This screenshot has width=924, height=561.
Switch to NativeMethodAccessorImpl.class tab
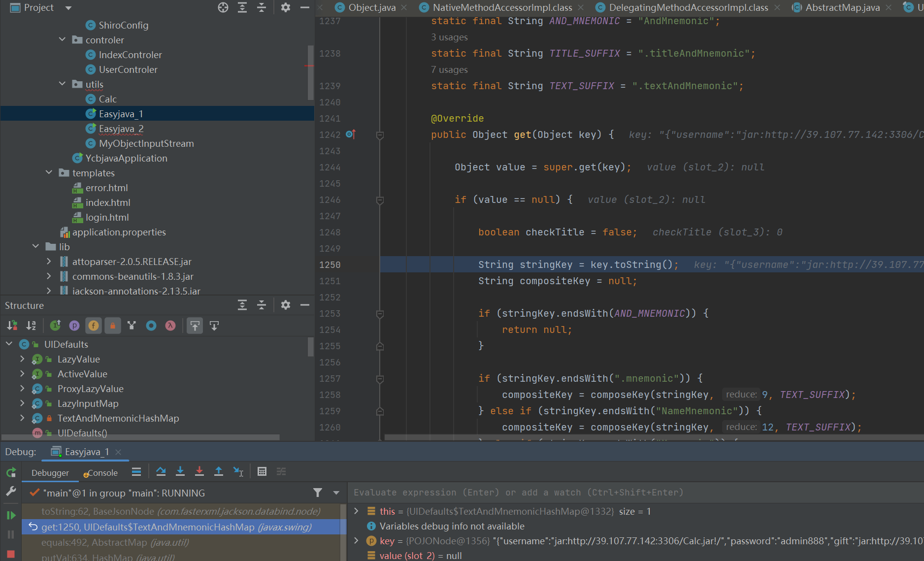pos(502,7)
